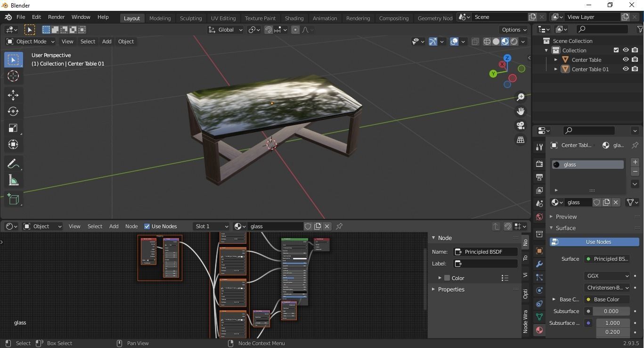
Task: Toggle Collection exclude checkbox in outliner
Action: point(616,50)
